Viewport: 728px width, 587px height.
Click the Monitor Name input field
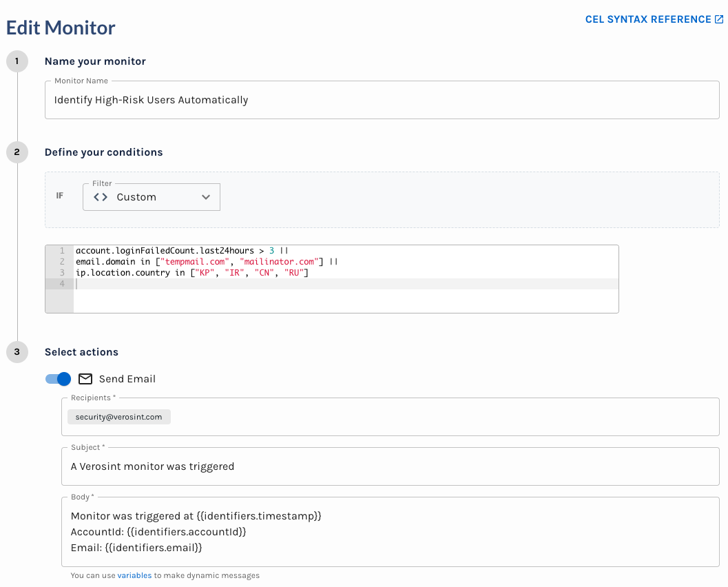[x=382, y=100]
